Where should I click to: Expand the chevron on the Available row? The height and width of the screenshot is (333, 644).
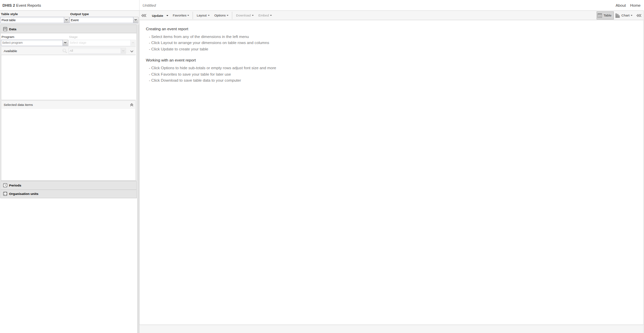pos(132,51)
